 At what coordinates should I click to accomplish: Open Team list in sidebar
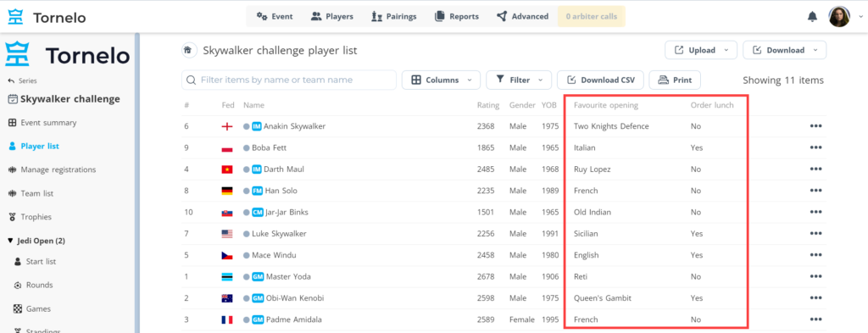pos(31,193)
